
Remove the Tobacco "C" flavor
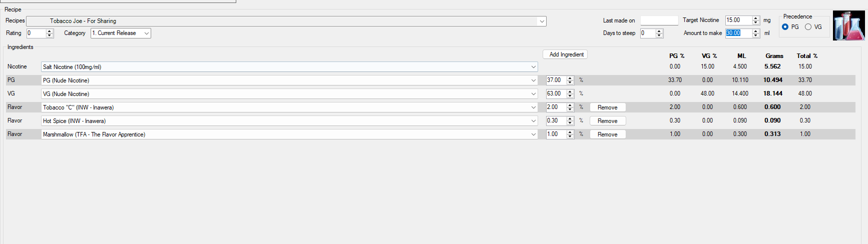pyautogui.click(x=608, y=107)
